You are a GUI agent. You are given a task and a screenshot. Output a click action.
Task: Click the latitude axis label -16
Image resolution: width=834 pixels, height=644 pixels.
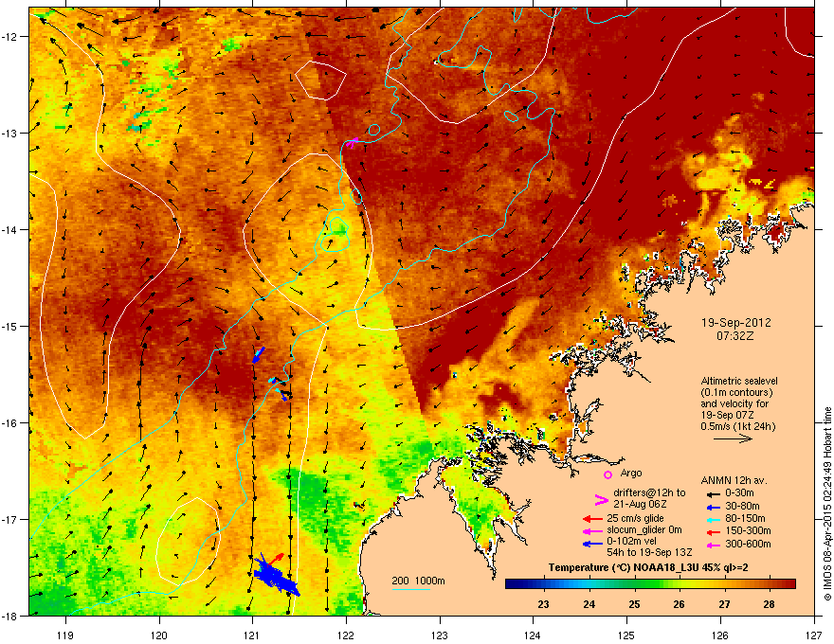pyautogui.click(x=9, y=422)
